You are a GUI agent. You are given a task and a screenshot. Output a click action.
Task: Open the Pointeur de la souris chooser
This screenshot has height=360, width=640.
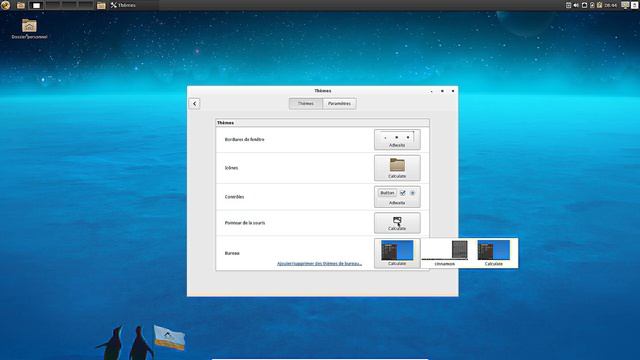point(397,223)
